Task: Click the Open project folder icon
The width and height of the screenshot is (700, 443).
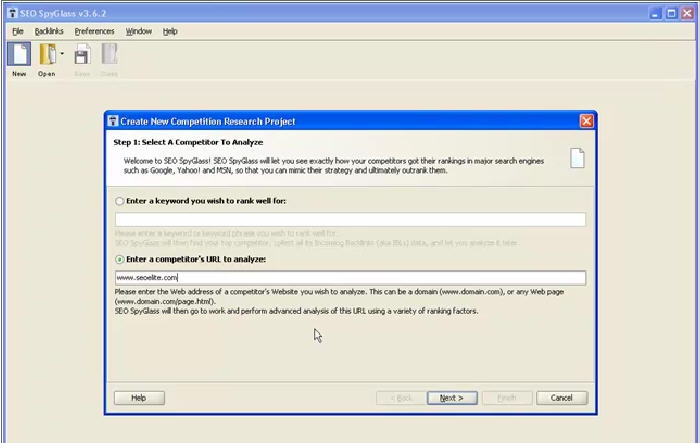Action: [47, 54]
